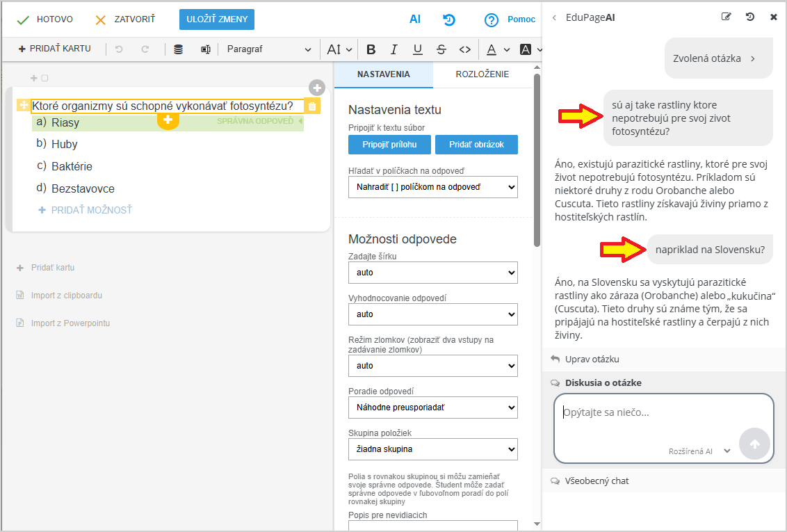Image resolution: width=787 pixels, height=532 pixels.
Task: Expand the text color dropdown arrow
Action: [506, 49]
